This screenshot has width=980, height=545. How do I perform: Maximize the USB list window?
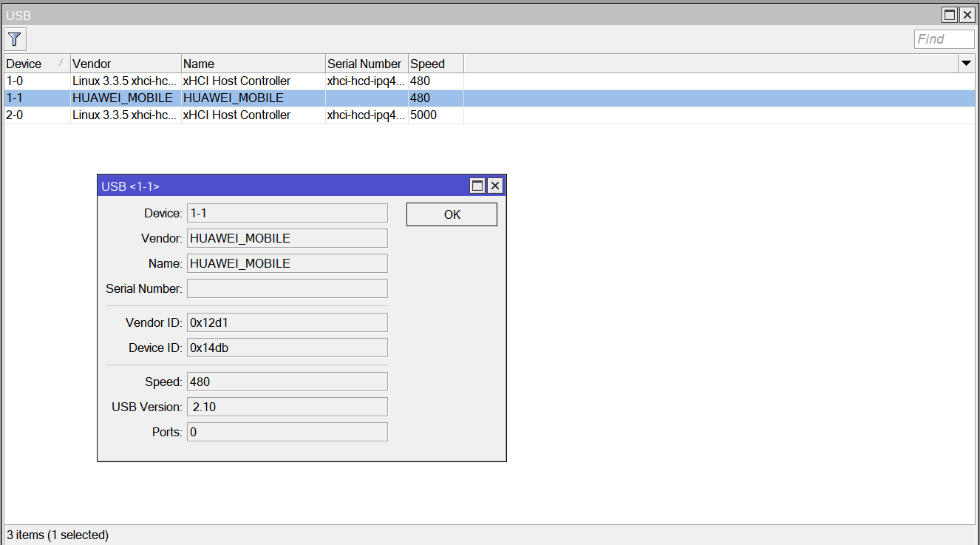coord(950,15)
